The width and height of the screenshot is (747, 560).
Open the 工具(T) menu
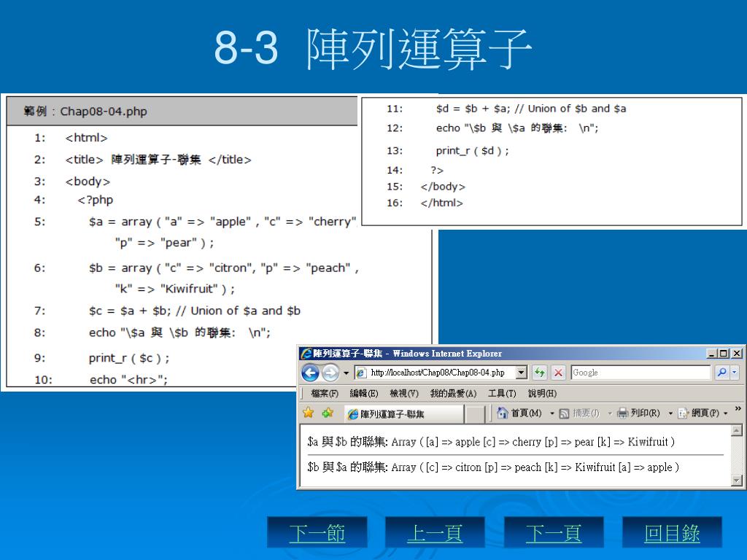502,393
